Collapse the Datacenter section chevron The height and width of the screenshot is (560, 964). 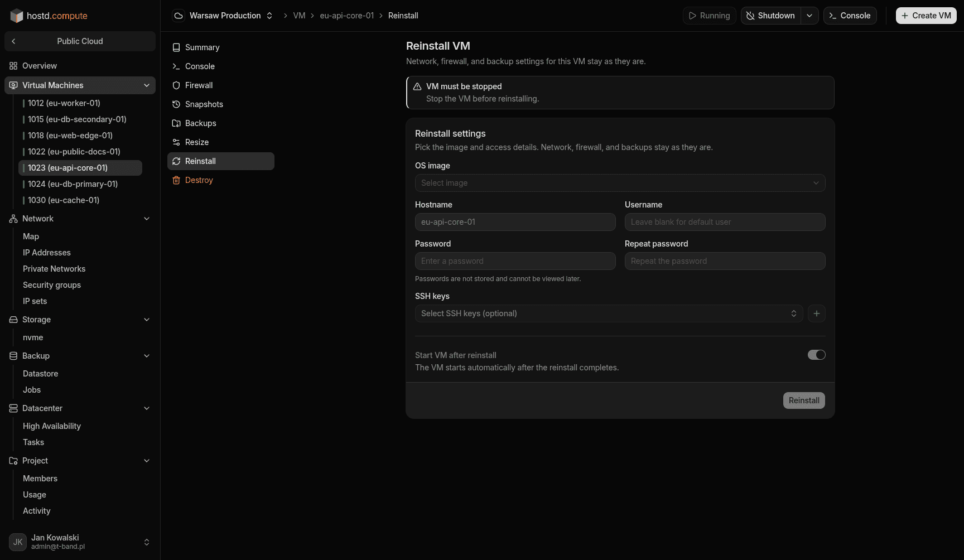(x=147, y=408)
